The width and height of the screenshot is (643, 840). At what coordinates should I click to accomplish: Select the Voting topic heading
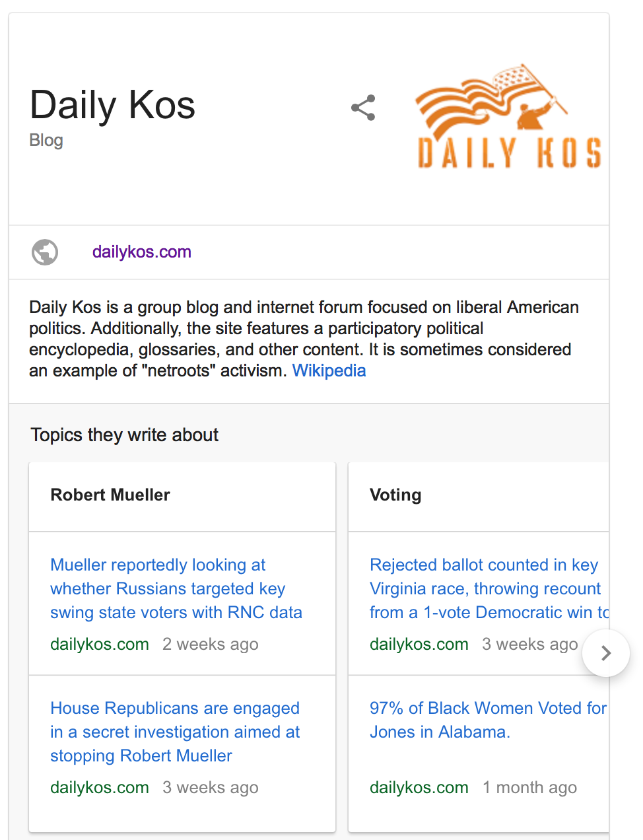(395, 495)
